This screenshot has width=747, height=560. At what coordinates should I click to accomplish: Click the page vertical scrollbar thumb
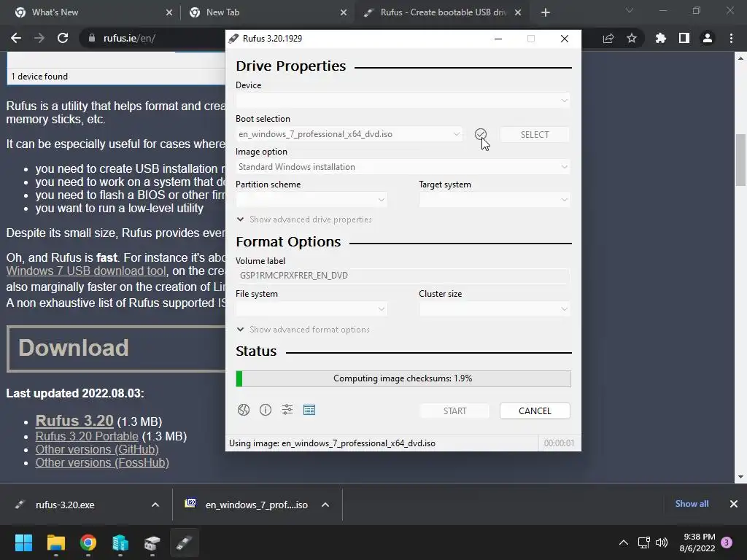click(740, 160)
